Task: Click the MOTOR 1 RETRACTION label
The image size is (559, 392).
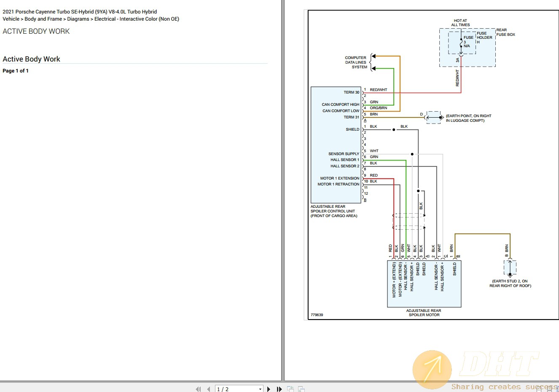Action: point(339,184)
